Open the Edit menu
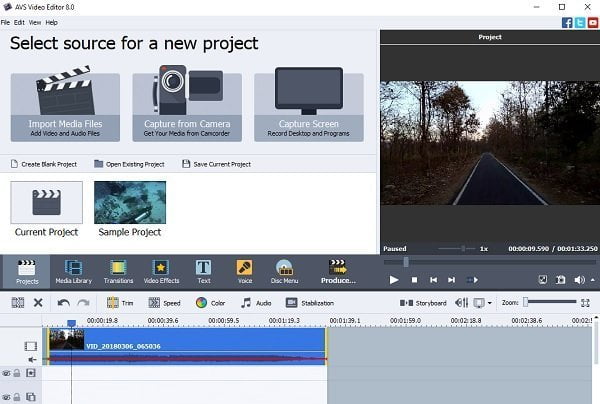The height and width of the screenshot is (404, 600). [x=19, y=23]
